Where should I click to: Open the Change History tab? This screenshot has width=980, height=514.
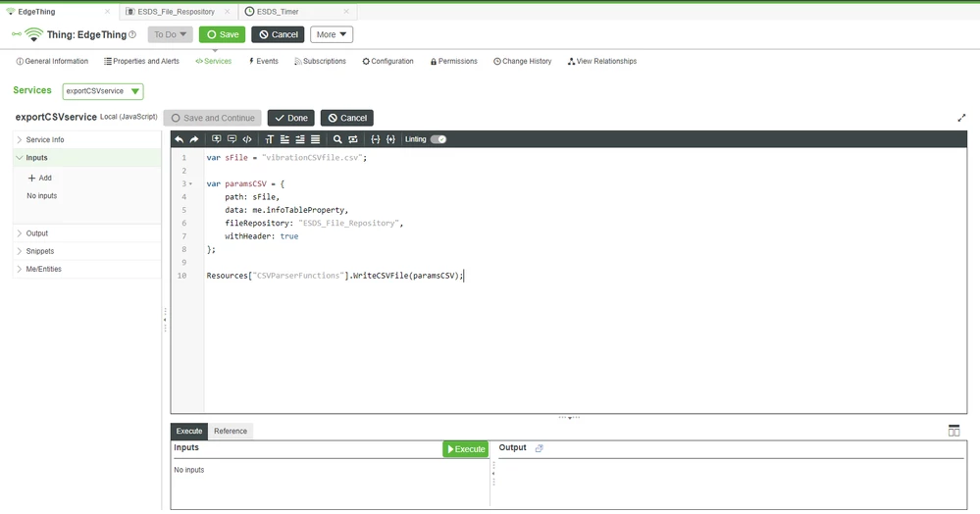(523, 61)
